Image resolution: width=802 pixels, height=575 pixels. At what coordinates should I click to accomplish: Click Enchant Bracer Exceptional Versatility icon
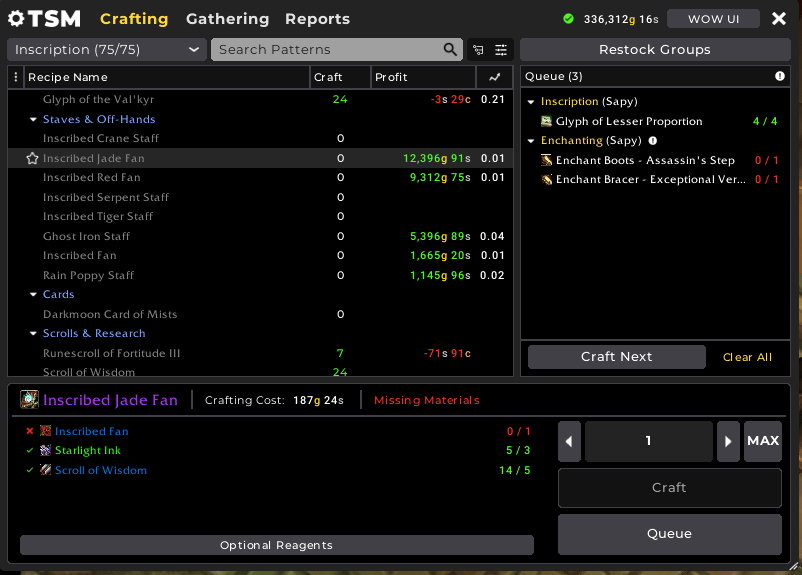[x=546, y=180]
